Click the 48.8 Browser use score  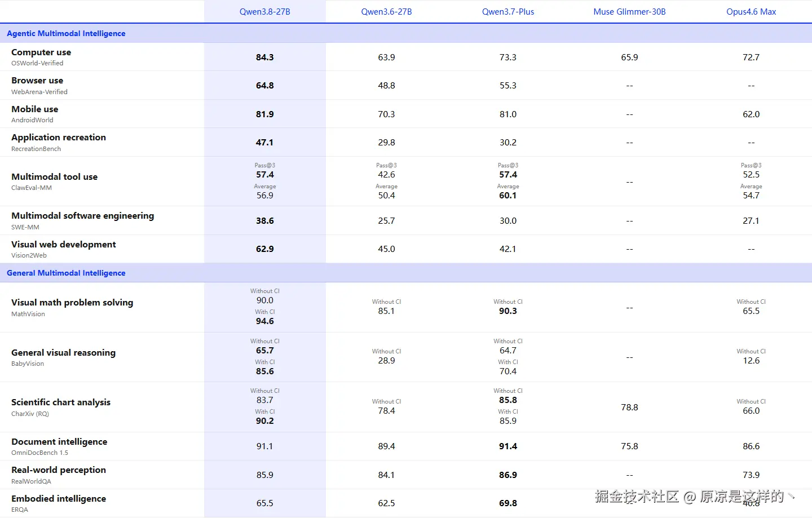[x=386, y=86]
